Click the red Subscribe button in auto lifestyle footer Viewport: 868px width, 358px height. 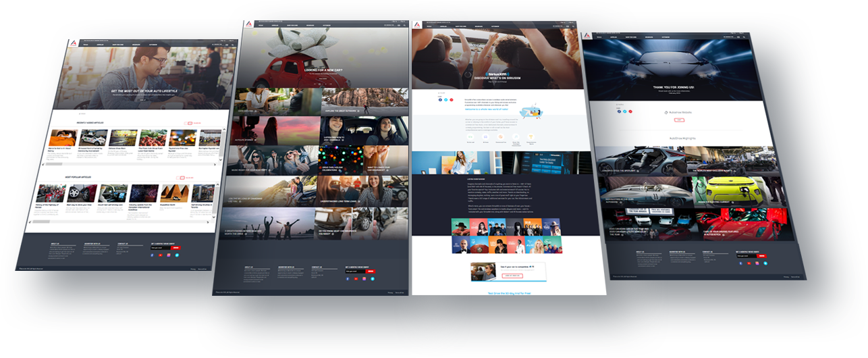pyautogui.click(x=176, y=248)
